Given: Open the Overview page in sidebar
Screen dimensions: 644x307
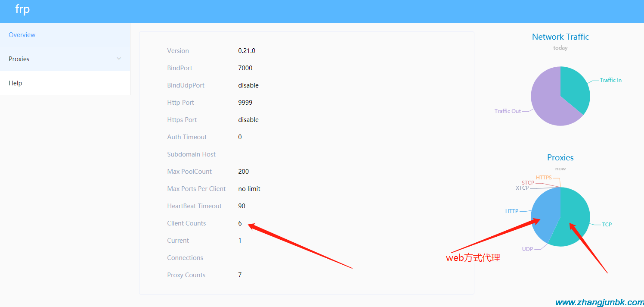Looking at the screenshot, I should click(65, 35).
